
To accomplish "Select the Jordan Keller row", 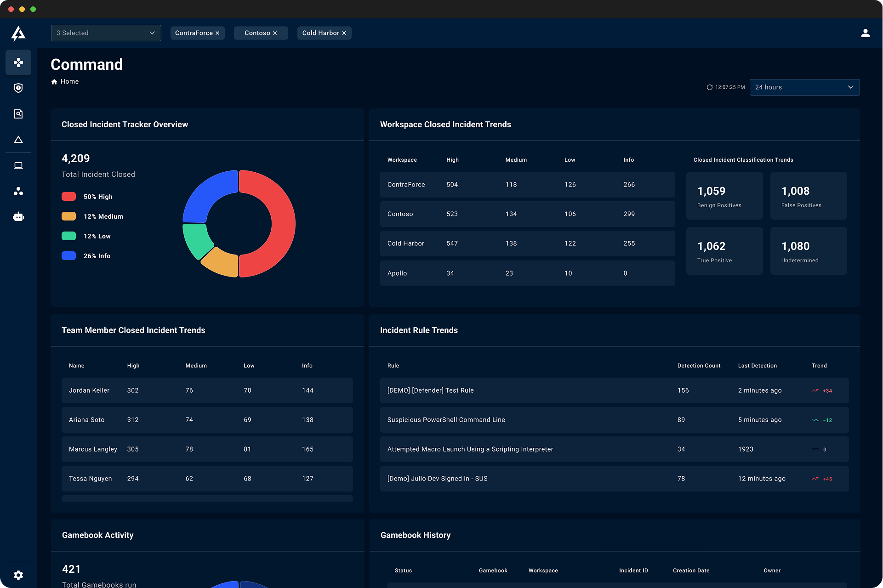I will [207, 390].
